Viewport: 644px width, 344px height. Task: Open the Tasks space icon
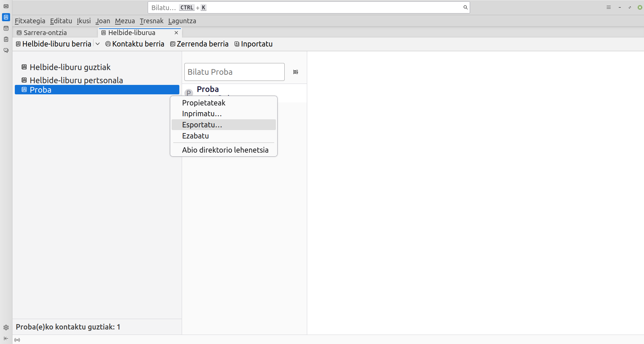click(x=6, y=39)
